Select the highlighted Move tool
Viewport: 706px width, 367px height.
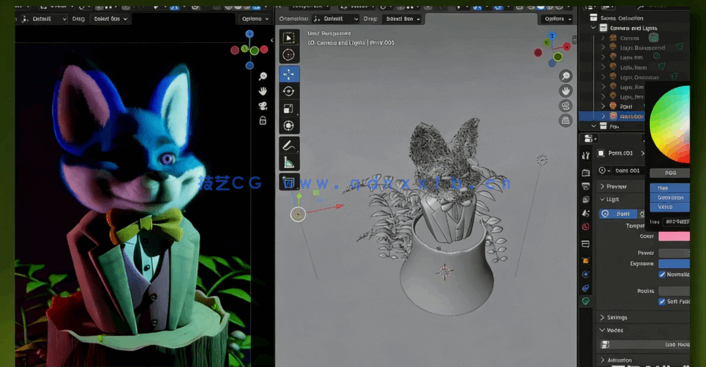click(x=289, y=73)
